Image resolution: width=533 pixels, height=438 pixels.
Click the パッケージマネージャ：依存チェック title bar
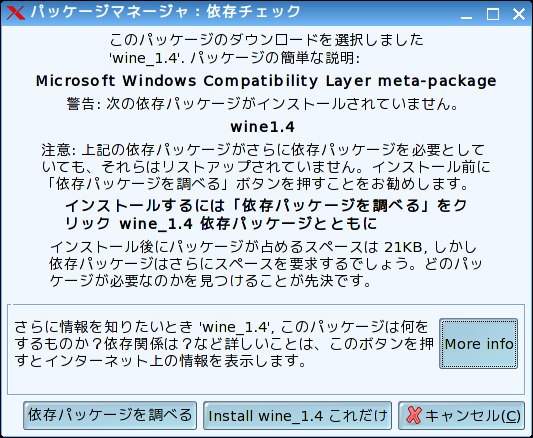coord(166,12)
